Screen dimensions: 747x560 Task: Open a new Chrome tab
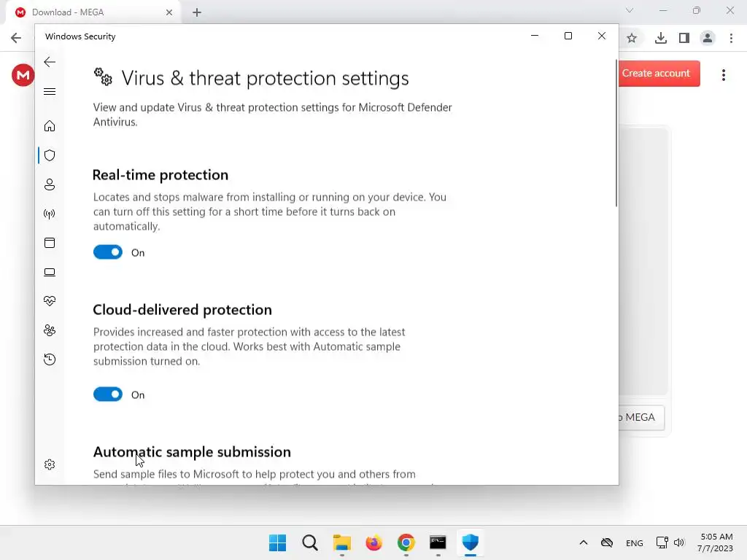coord(197,12)
